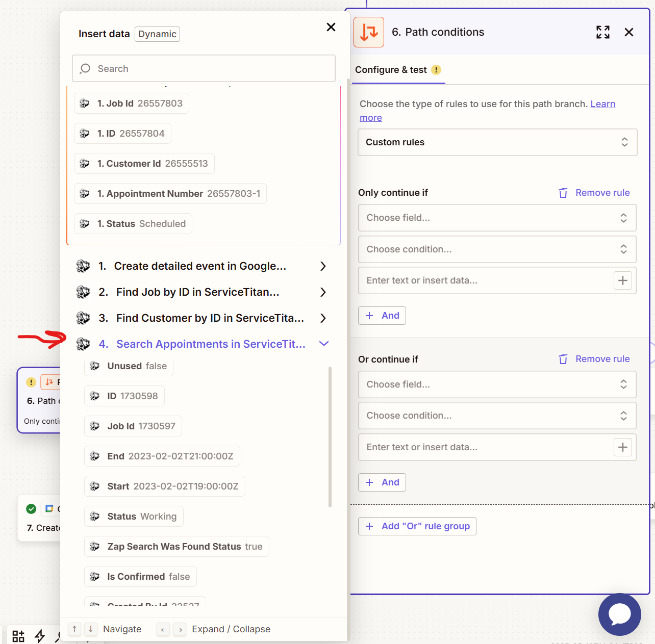Open Choose field under Or continue if

pyautogui.click(x=497, y=384)
